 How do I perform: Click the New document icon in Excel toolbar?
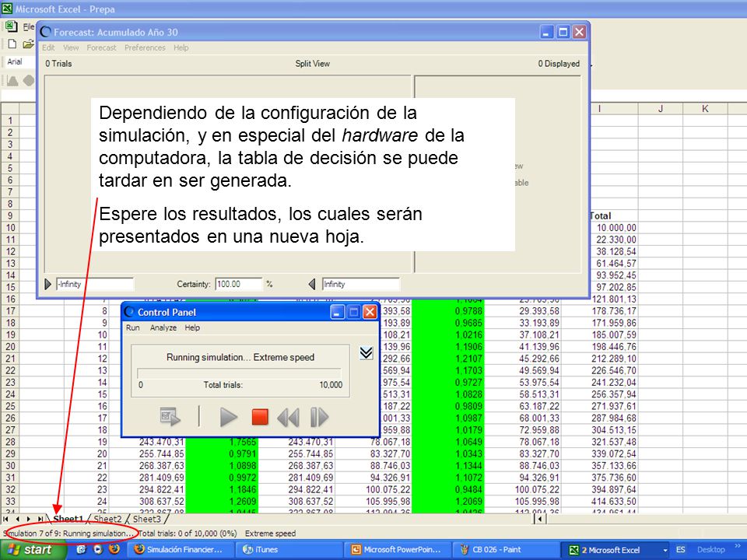coord(12,44)
